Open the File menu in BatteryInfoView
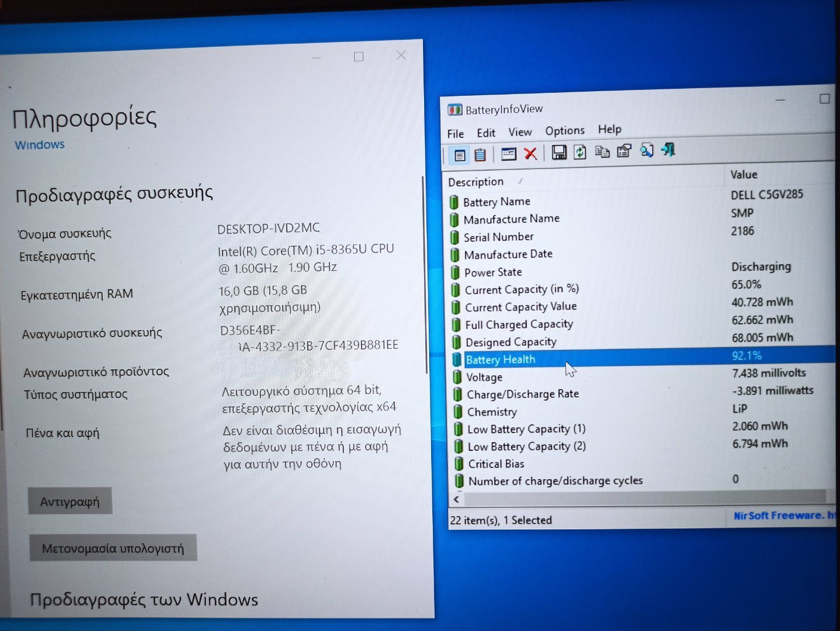Viewport: 840px width, 631px height. point(456,134)
